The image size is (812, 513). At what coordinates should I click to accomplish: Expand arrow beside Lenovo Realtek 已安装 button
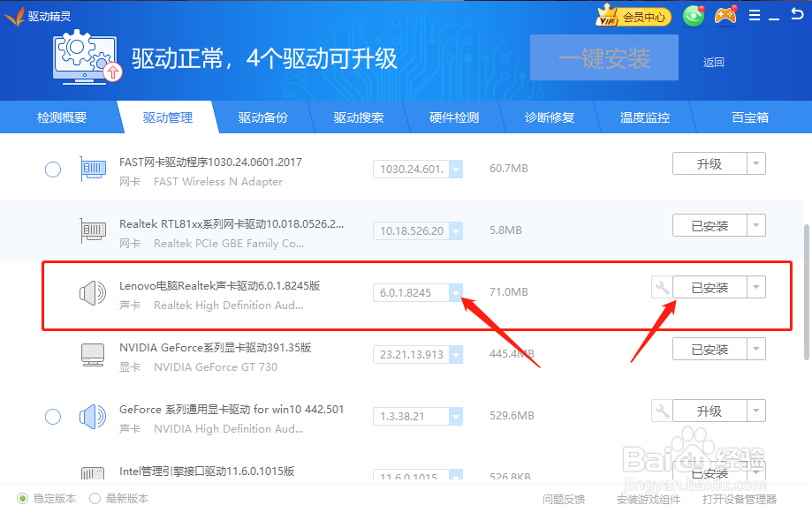pyautogui.click(x=756, y=287)
